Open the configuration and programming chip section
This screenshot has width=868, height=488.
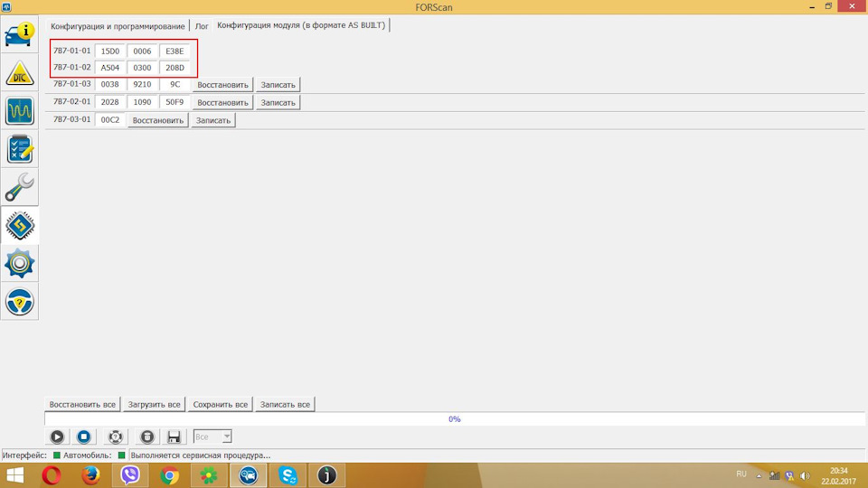click(19, 225)
